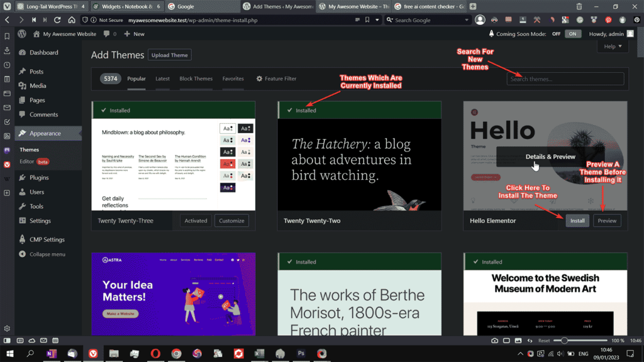The height and width of the screenshot is (362, 644).
Task: Open the Editor beta submenu link
Action: tap(34, 162)
